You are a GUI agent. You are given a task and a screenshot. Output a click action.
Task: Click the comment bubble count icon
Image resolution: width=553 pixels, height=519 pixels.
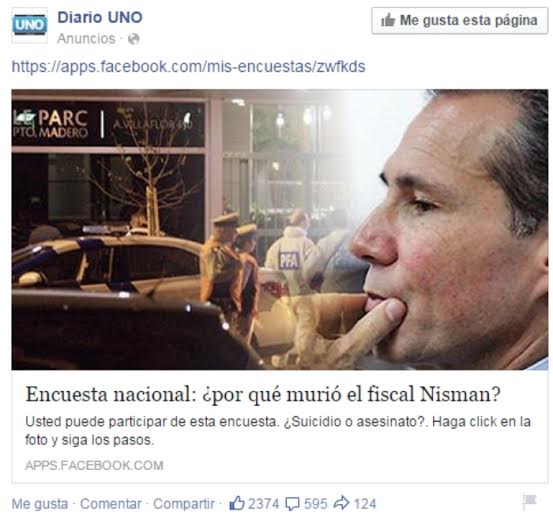click(x=292, y=504)
